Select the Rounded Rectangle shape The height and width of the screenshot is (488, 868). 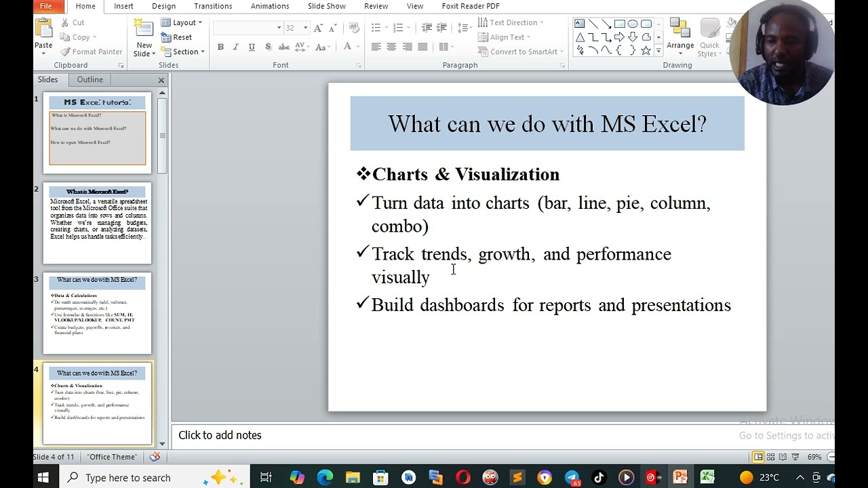pyautogui.click(x=646, y=24)
